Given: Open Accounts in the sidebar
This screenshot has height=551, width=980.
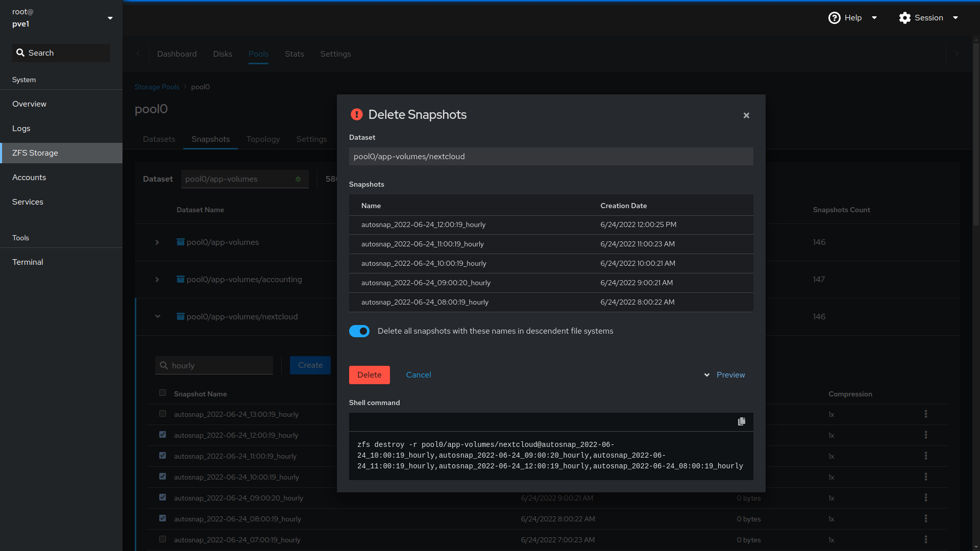Looking at the screenshot, I should [x=61, y=178].
